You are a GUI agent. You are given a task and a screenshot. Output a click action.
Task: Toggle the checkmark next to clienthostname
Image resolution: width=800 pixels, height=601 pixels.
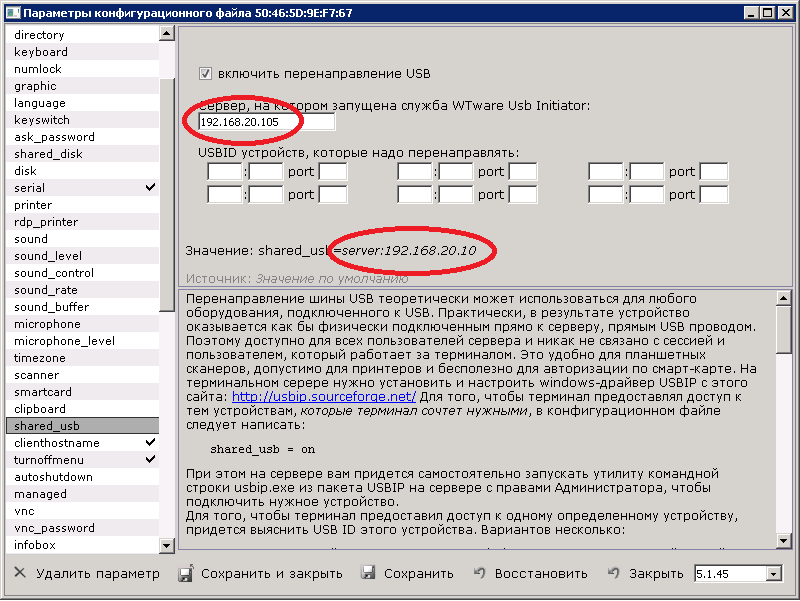click(x=150, y=443)
